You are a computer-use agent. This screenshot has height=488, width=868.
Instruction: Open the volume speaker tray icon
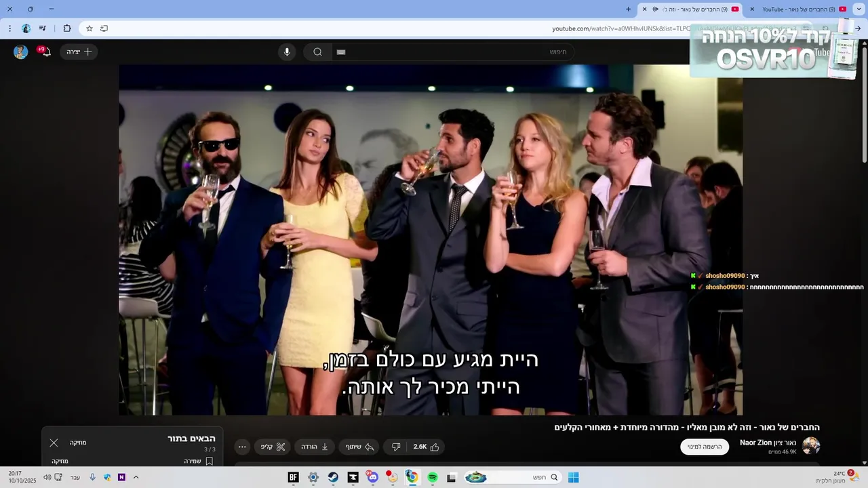(47, 477)
